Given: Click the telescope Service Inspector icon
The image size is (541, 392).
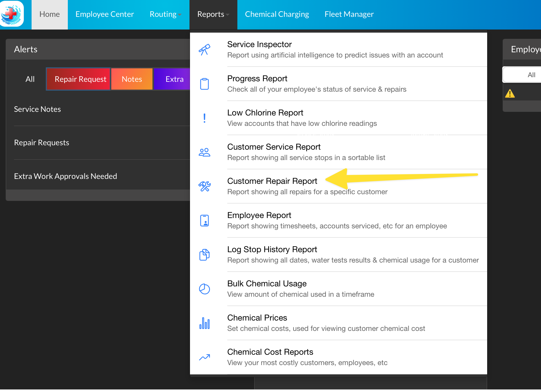Looking at the screenshot, I should (204, 50).
